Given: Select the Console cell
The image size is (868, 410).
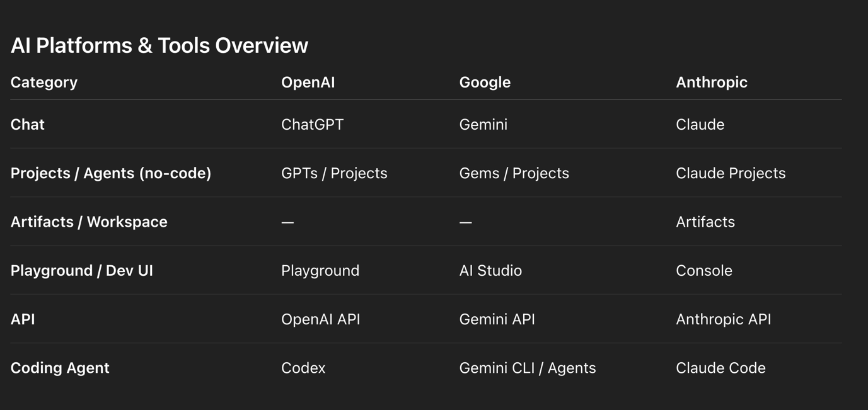Looking at the screenshot, I should coord(703,271).
